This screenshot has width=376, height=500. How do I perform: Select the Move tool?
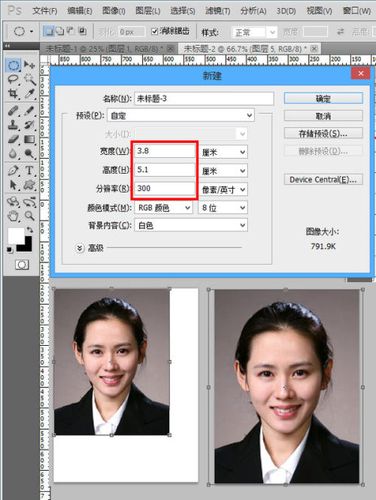[30, 65]
